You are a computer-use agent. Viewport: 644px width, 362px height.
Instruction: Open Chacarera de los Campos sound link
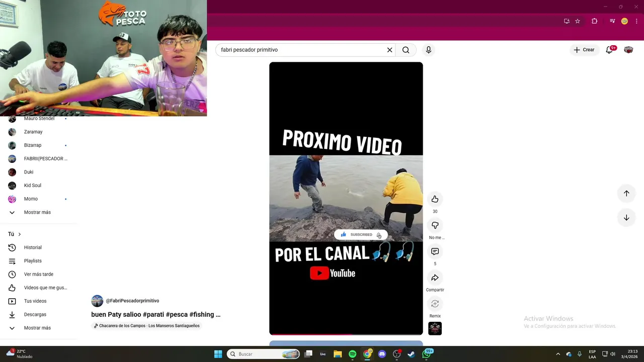click(x=146, y=326)
